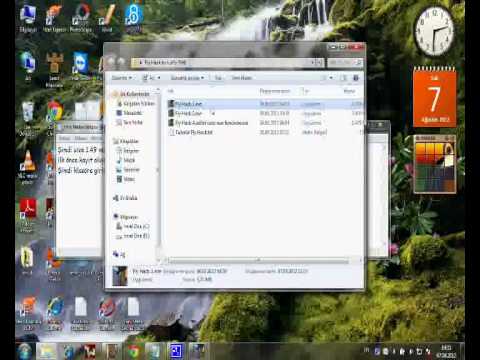Click the Yeni klasör toolbar button
The height and width of the screenshot is (360, 480).
242,78
